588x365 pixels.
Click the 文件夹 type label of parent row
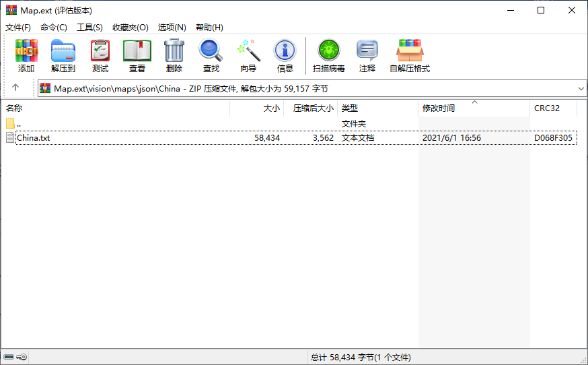[354, 123]
